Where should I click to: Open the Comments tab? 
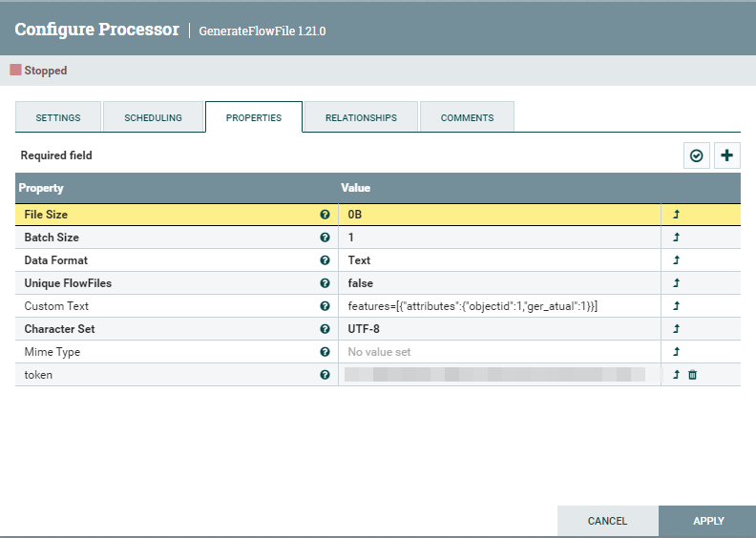coord(467,117)
